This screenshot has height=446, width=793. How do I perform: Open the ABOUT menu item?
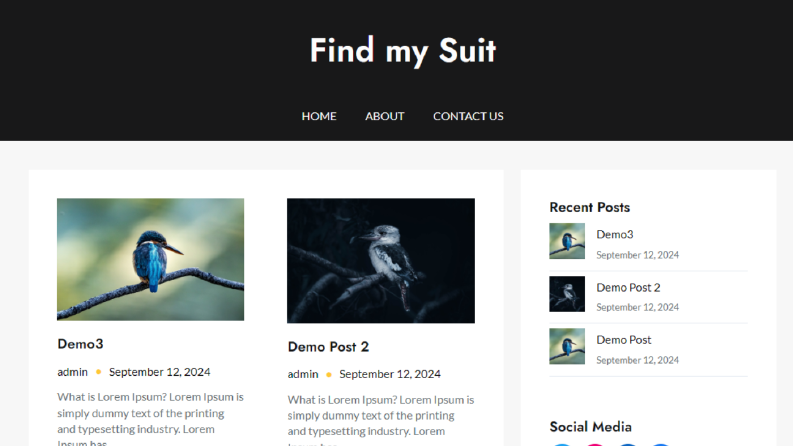[384, 116]
